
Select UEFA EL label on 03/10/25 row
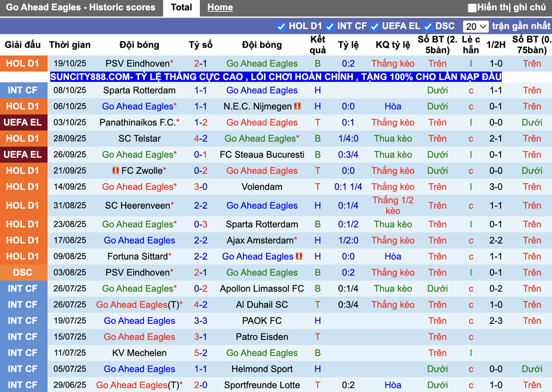23,122
